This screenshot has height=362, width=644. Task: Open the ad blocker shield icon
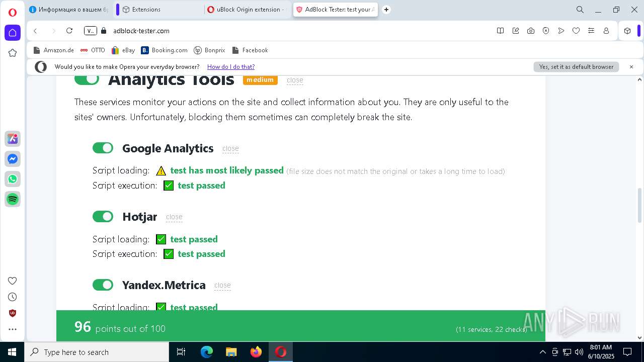click(x=546, y=31)
